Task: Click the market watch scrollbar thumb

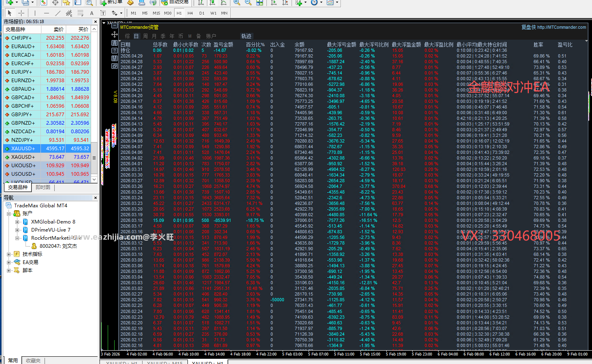Action: tap(94, 158)
